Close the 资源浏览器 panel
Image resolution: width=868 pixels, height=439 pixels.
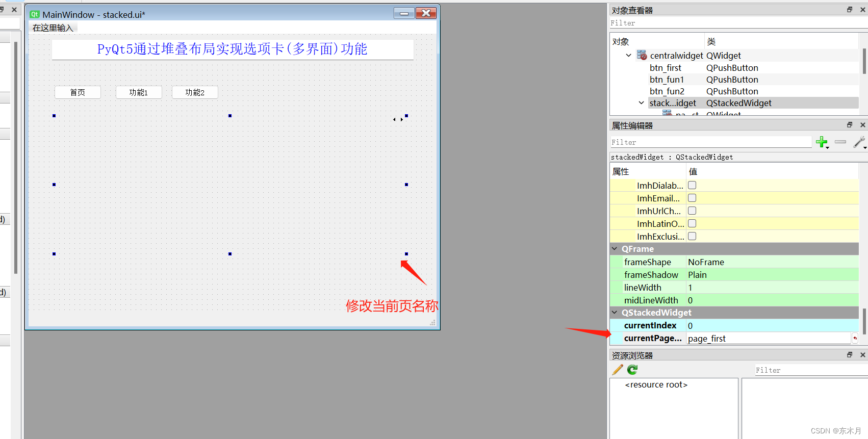(x=862, y=355)
